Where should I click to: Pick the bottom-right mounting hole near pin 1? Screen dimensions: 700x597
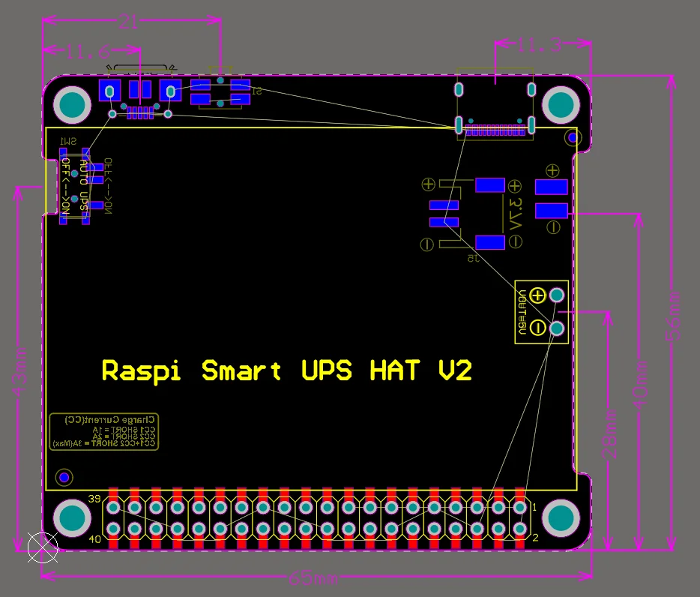coord(561,518)
